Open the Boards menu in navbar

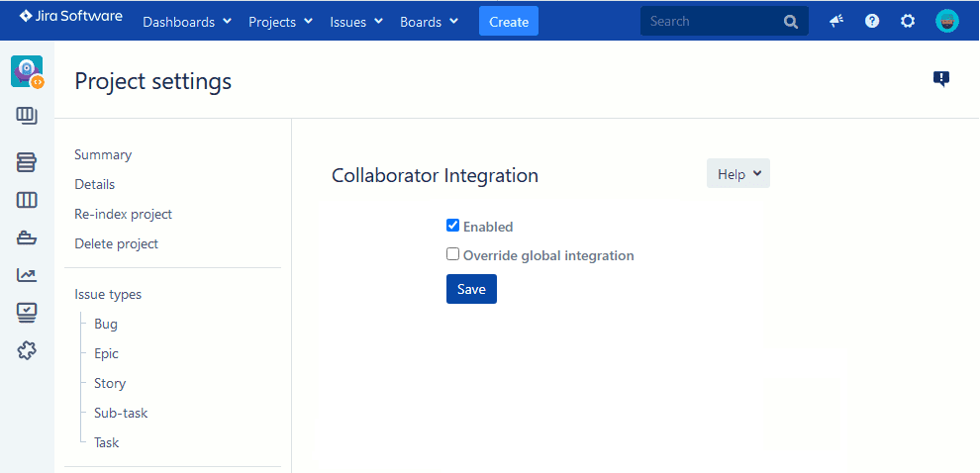(x=429, y=22)
